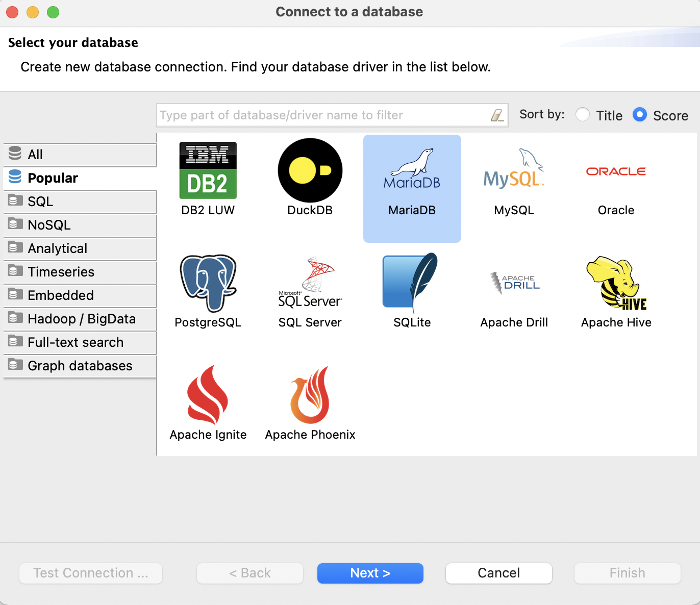
Task: Click the folder icon beside Graph databases
Action: (x=16, y=365)
